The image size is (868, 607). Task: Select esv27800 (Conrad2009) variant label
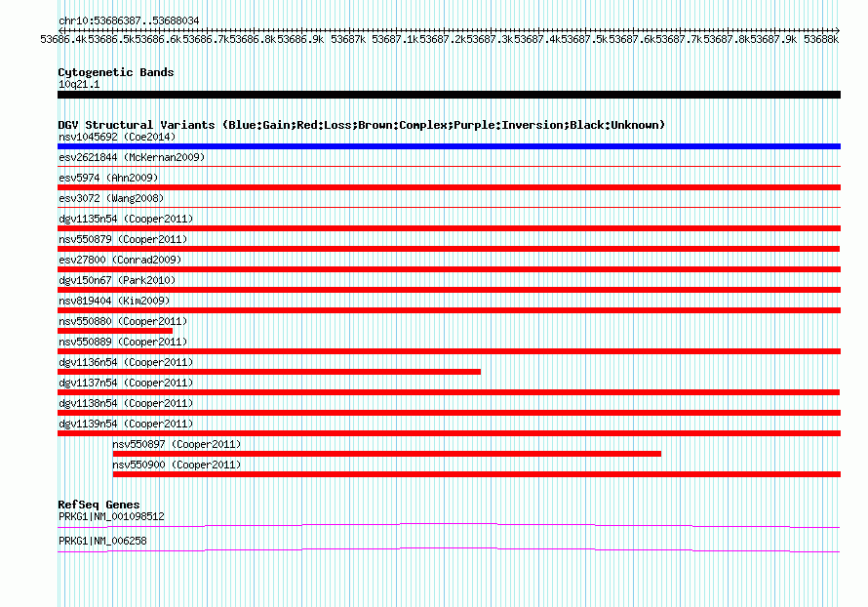[x=120, y=260]
